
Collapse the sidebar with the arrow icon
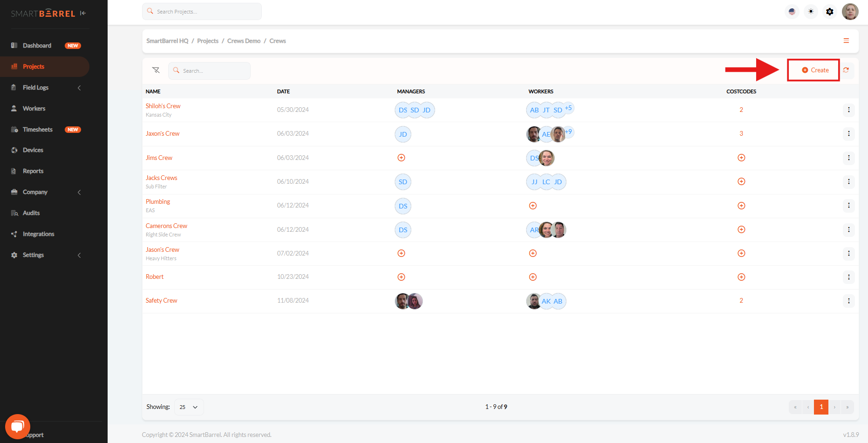83,13
